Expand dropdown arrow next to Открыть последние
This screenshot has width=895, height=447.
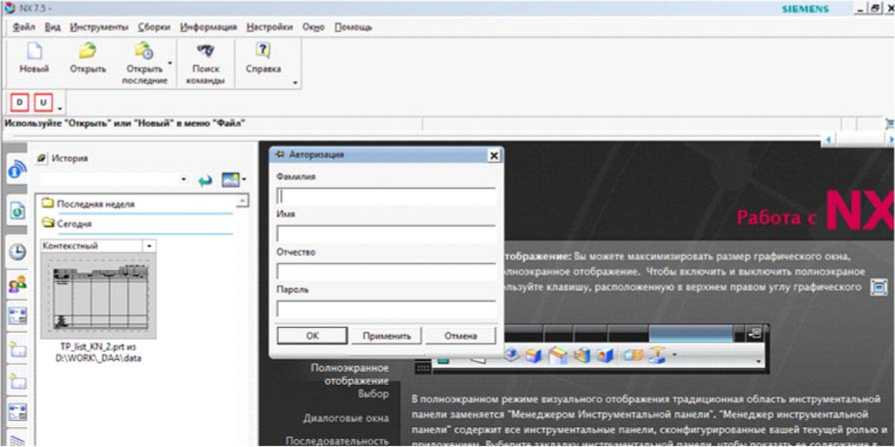pos(170,63)
